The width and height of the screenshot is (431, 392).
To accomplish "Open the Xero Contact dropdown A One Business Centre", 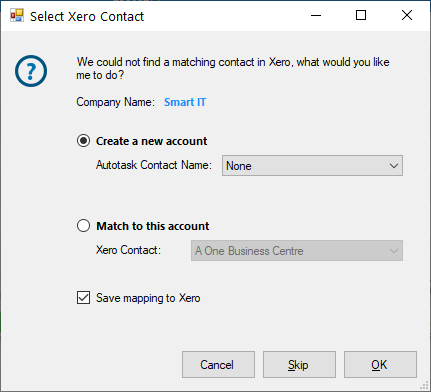I will coord(297,250).
